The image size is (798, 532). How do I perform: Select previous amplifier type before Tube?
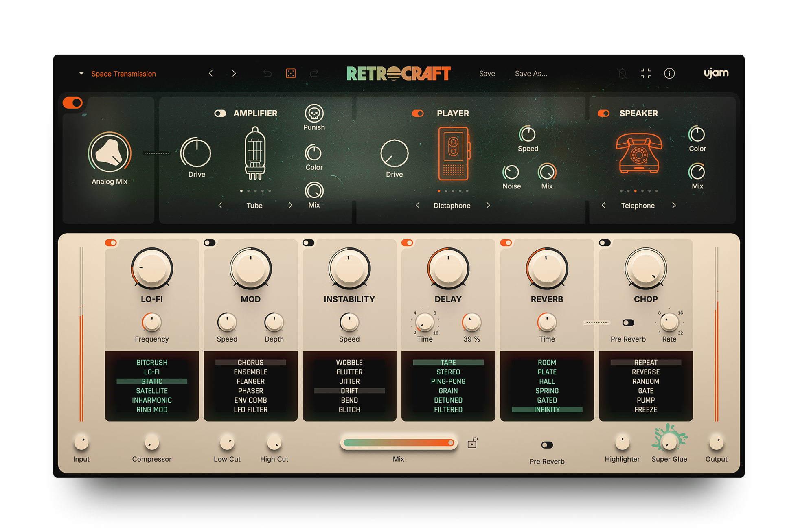click(x=220, y=205)
